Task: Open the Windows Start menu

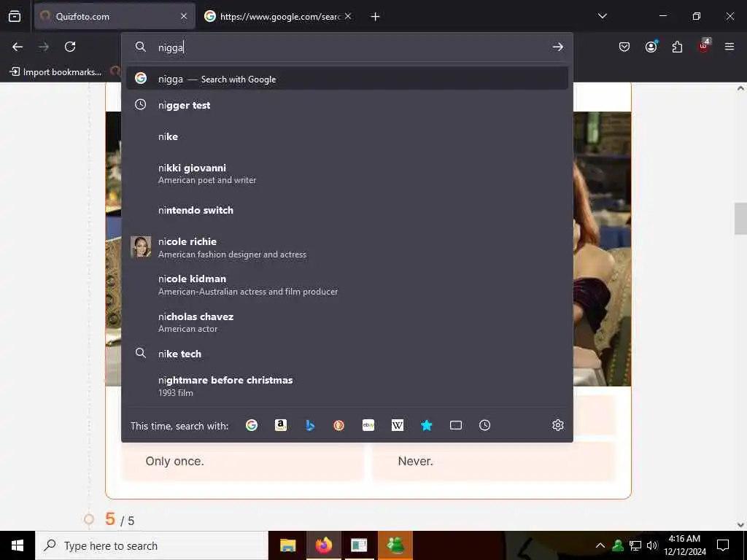Action: coord(18,545)
